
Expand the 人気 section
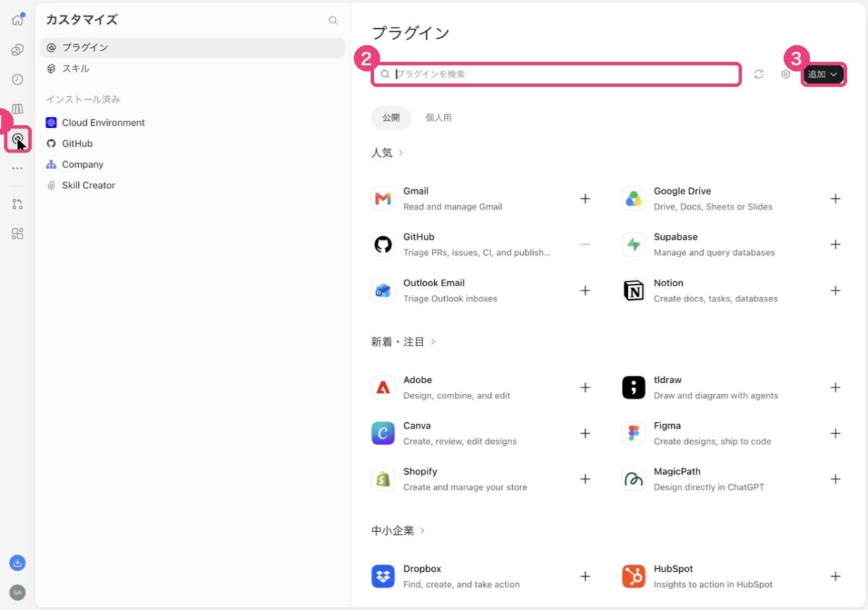388,153
